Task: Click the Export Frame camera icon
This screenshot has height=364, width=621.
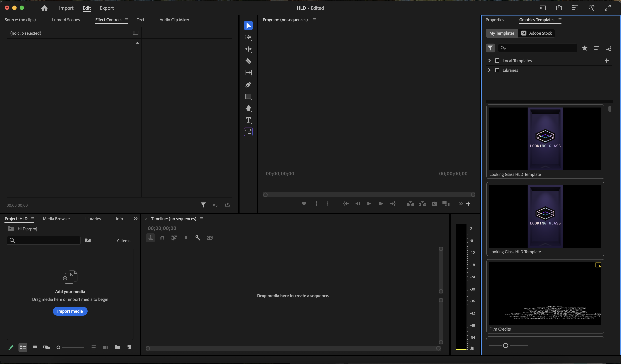Action: [x=434, y=204]
